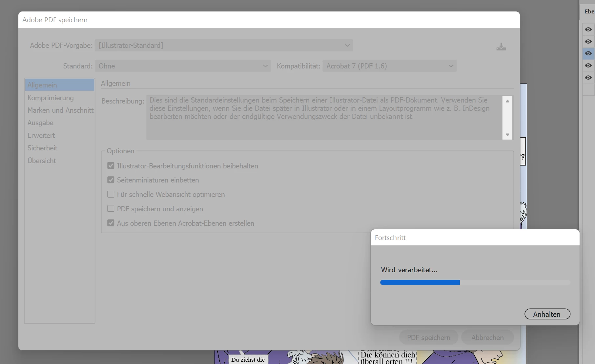Switch to Ausgabe settings
This screenshot has height=364, width=595.
(x=40, y=123)
